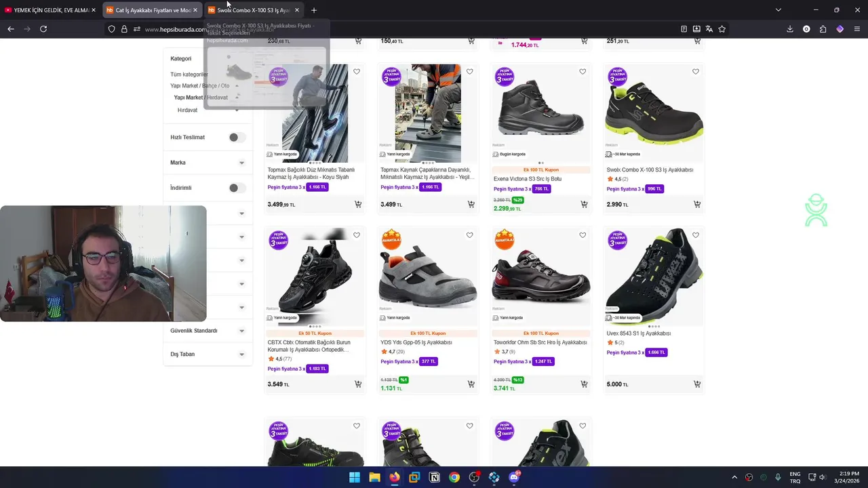Expand the Güvenlik Standardı filter
Viewport: 868px width, 488px height.
(208, 331)
